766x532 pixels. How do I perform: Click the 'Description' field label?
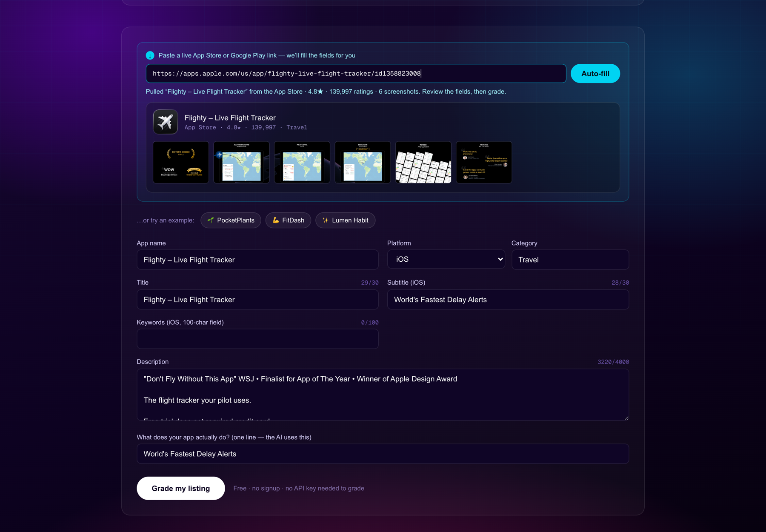(152, 362)
